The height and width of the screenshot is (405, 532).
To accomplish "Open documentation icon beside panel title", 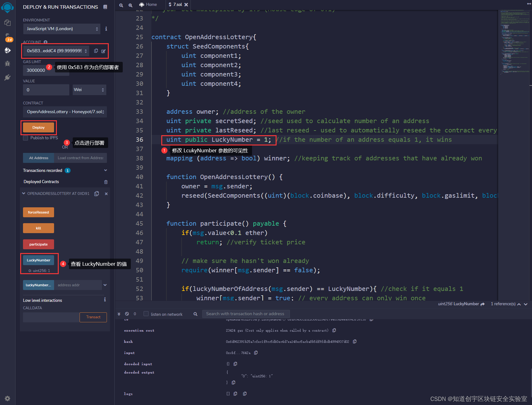I will pos(105,7).
